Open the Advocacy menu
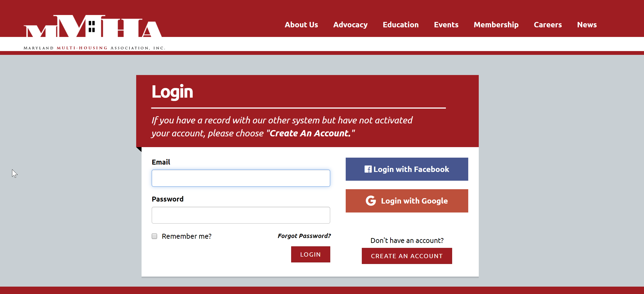This screenshot has height=294, width=644. [x=350, y=25]
